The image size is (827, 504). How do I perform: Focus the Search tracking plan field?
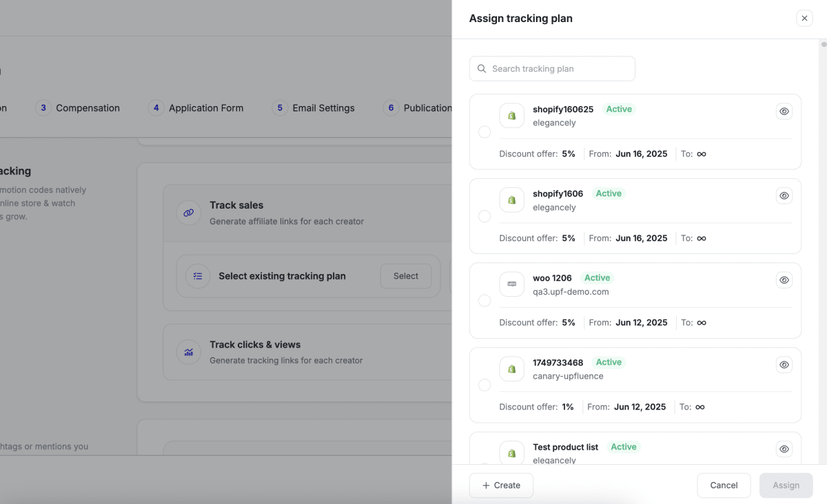[552, 69]
